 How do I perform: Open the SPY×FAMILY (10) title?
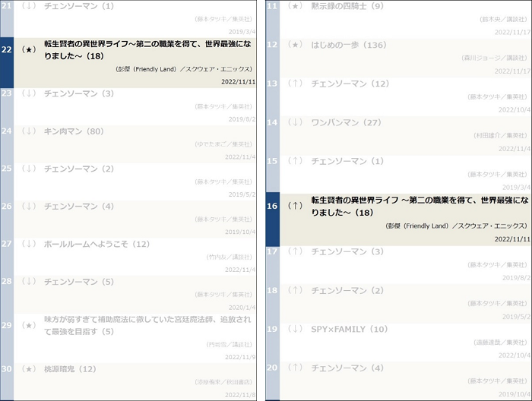(349, 329)
